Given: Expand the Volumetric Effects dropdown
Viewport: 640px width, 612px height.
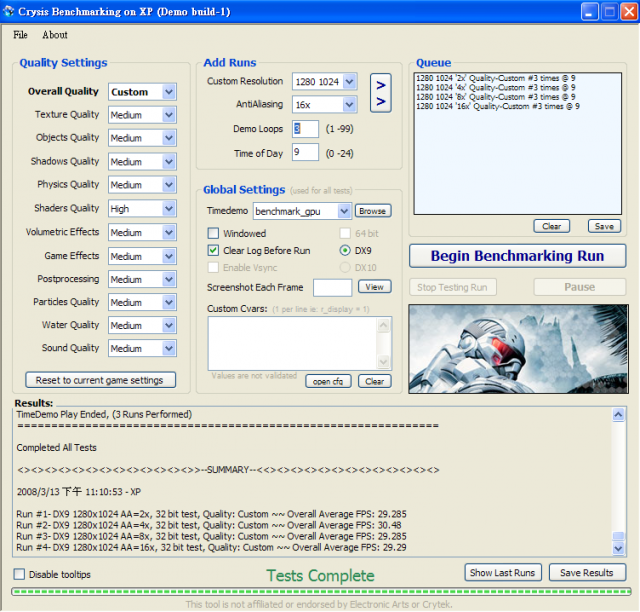Looking at the screenshot, I should point(169,232).
